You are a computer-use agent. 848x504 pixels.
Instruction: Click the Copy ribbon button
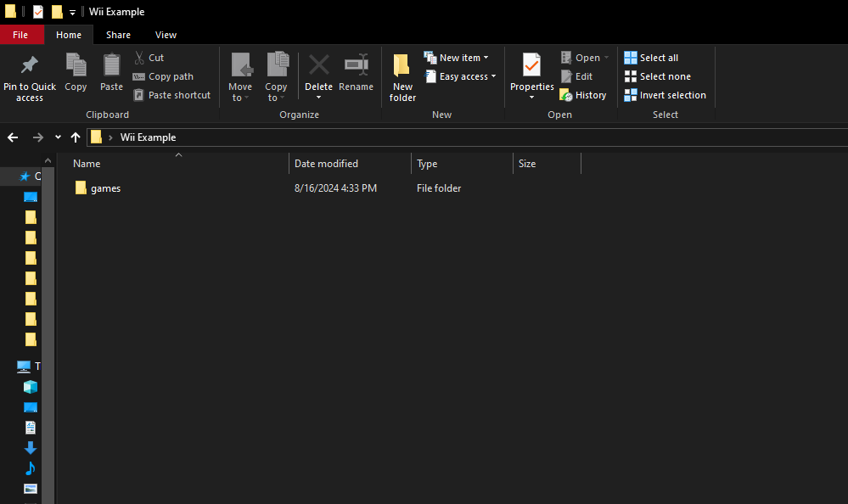[76, 72]
